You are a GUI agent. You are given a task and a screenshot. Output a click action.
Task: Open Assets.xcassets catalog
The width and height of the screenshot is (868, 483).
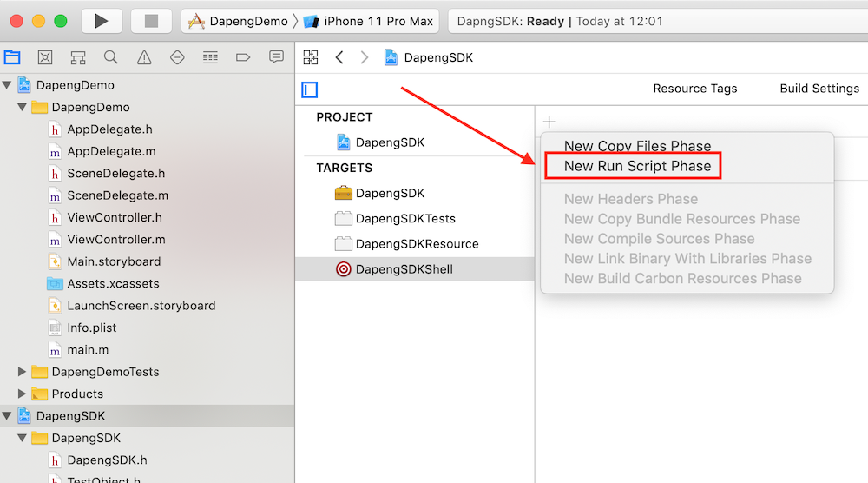tap(113, 283)
